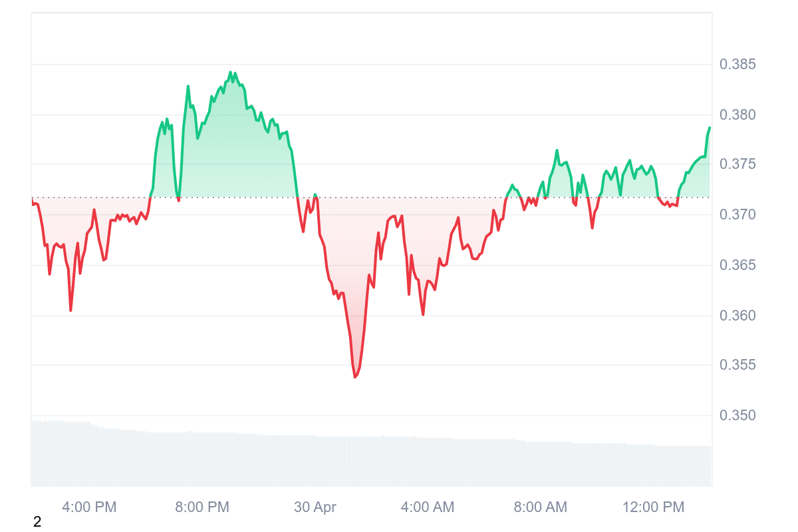Click the 0.350 price axis label

(x=737, y=416)
